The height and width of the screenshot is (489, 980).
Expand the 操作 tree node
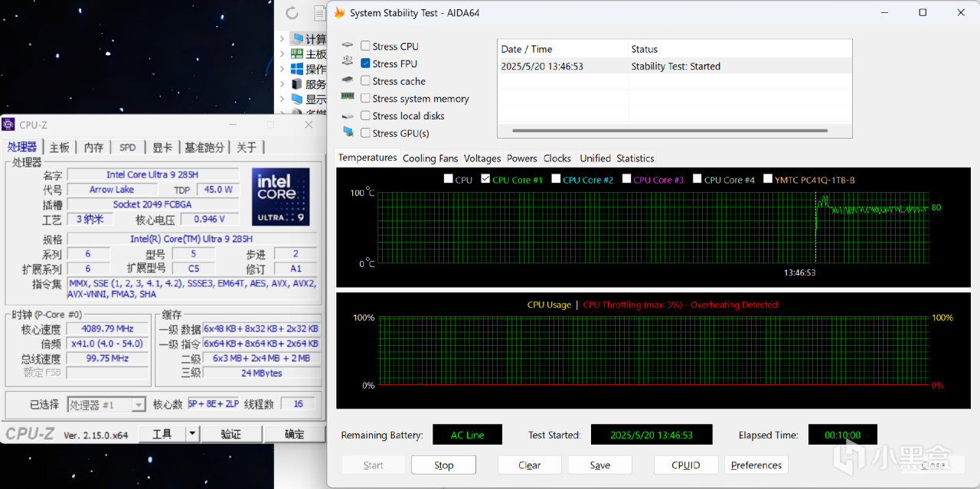click(x=282, y=70)
